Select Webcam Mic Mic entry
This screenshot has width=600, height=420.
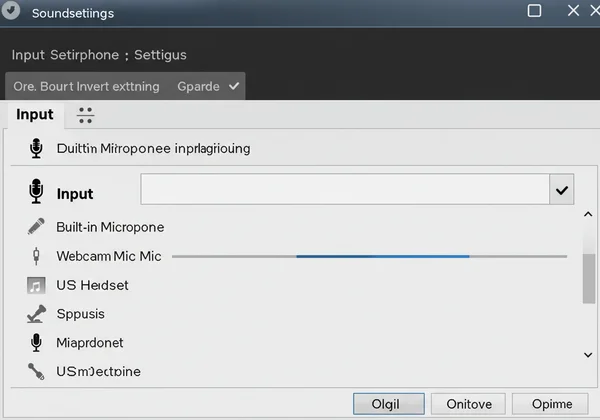(x=109, y=256)
